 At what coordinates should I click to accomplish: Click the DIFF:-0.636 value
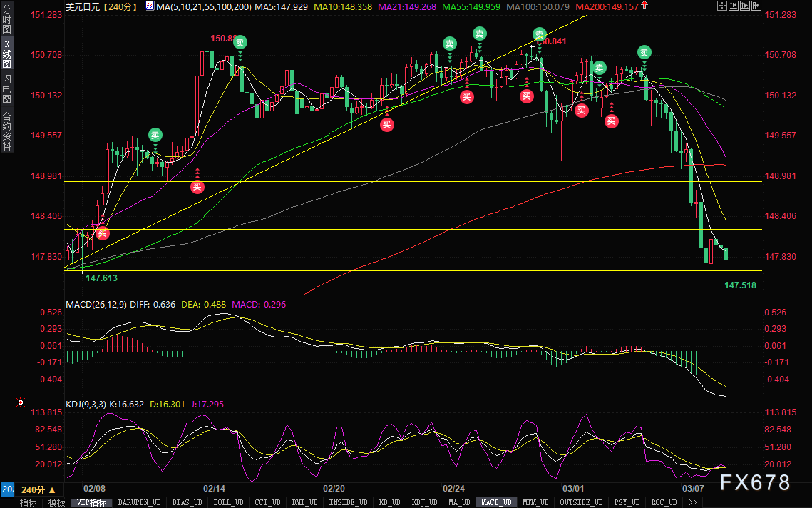coord(153,304)
